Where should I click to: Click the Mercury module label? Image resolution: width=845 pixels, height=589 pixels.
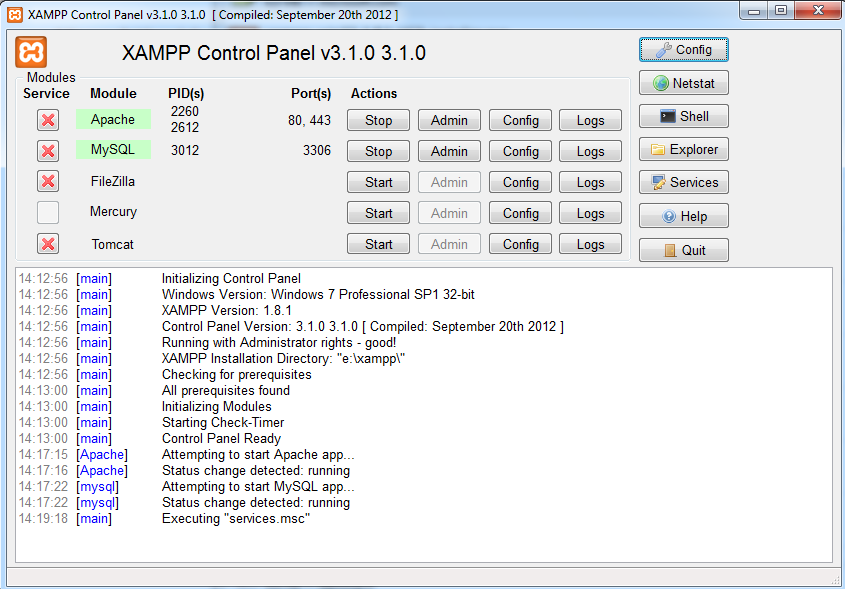point(113,212)
